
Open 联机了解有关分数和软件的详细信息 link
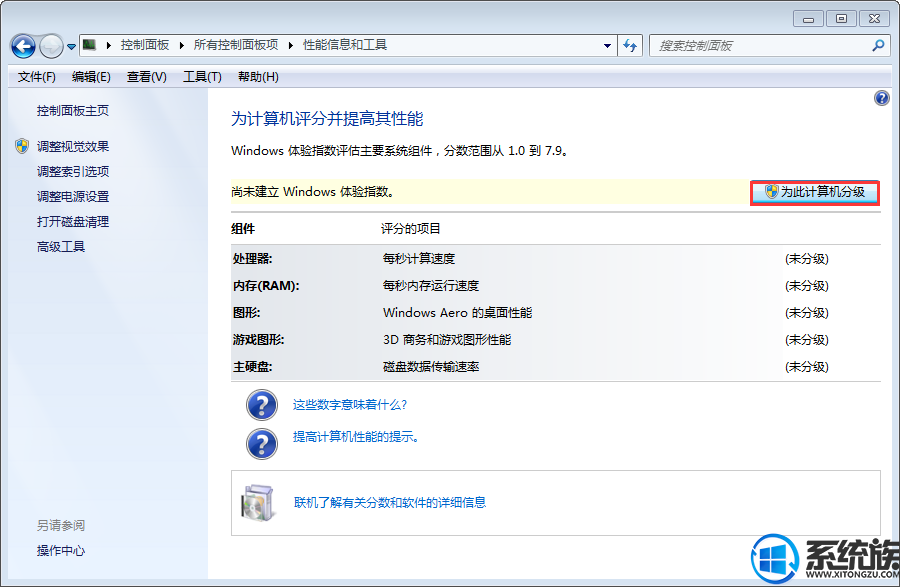pyautogui.click(x=390, y=503)
